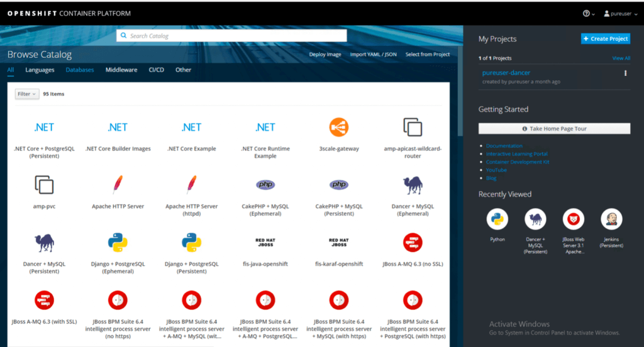Switch to the Databases tab

(80, 70)
